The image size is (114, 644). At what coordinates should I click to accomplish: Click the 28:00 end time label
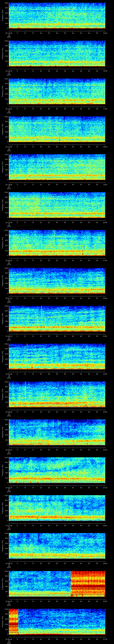click(105, 525)
